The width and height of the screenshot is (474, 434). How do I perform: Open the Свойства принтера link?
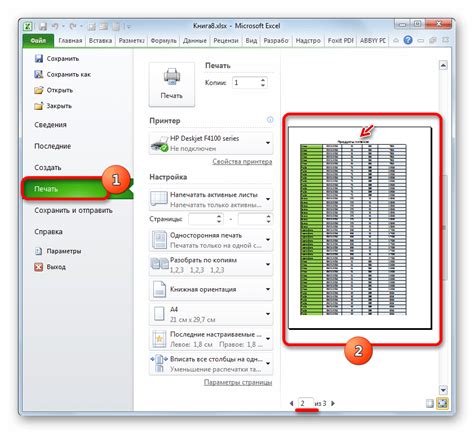point(242,162)
